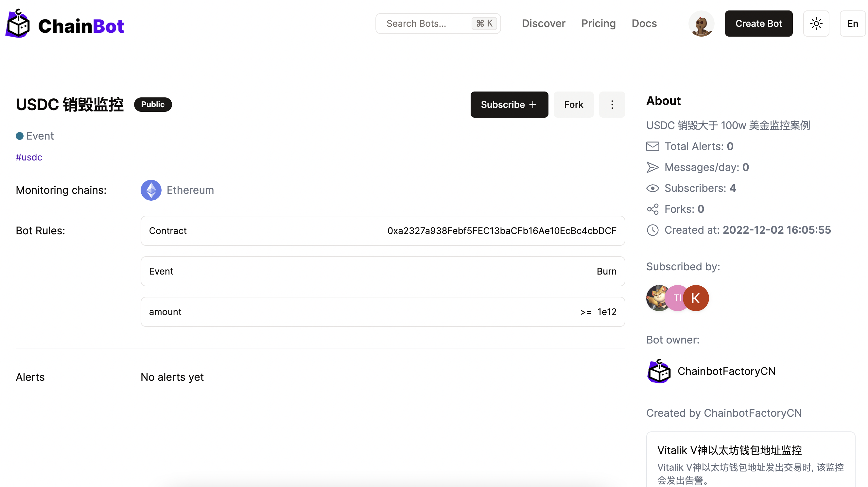Open the Docs link

[x=644, y=24]
